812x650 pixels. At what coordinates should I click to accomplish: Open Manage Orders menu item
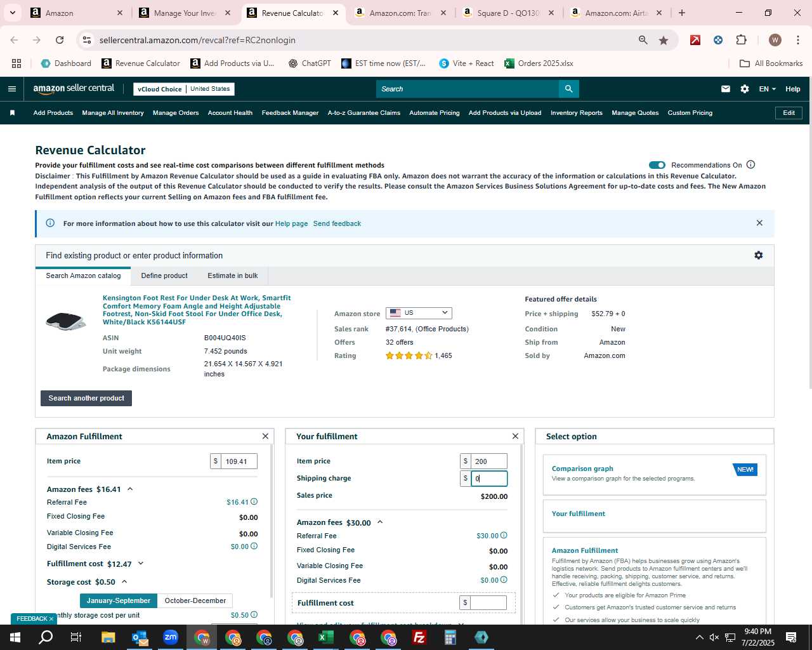[x=176, y=113]
